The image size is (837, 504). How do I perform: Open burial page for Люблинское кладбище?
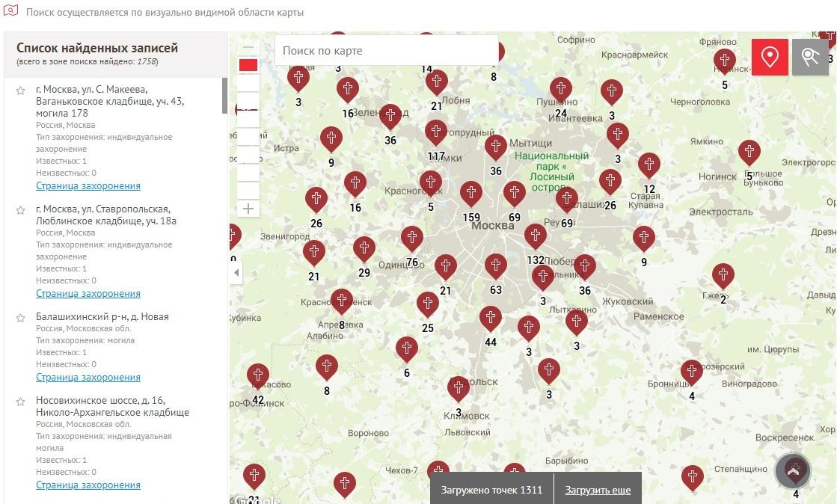click(88, 294)
